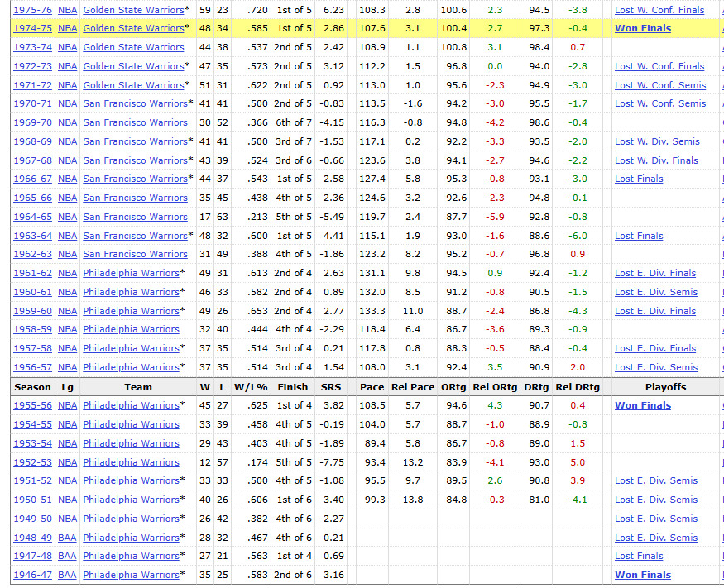This screenshot has width=724, height=588.
Task: Open the 1974-75 season link
Action: point(33,28)
